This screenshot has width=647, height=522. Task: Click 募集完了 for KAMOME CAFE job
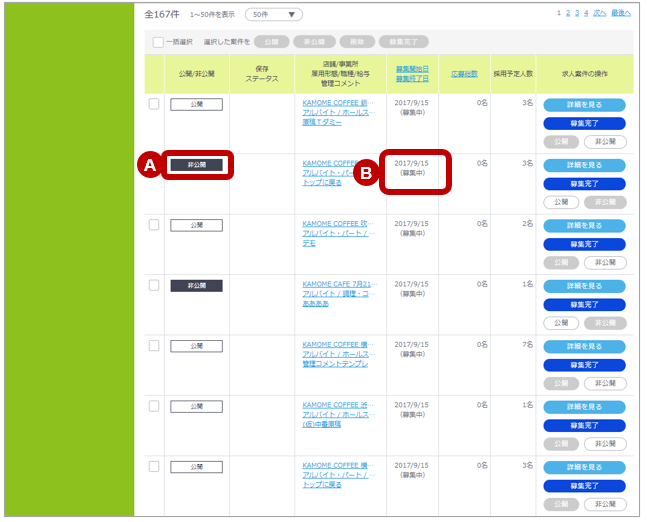[584, 305]
